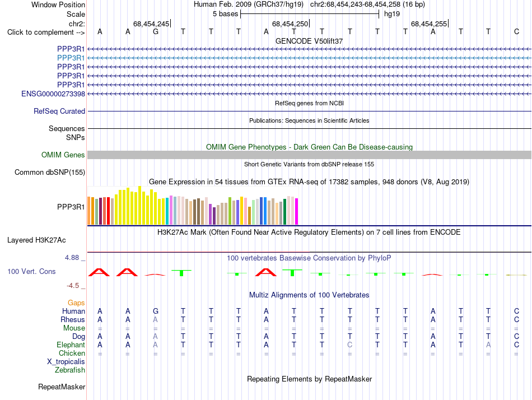Click the Zebrafish species label
The image size is (532, 400).
pos(70,370)
